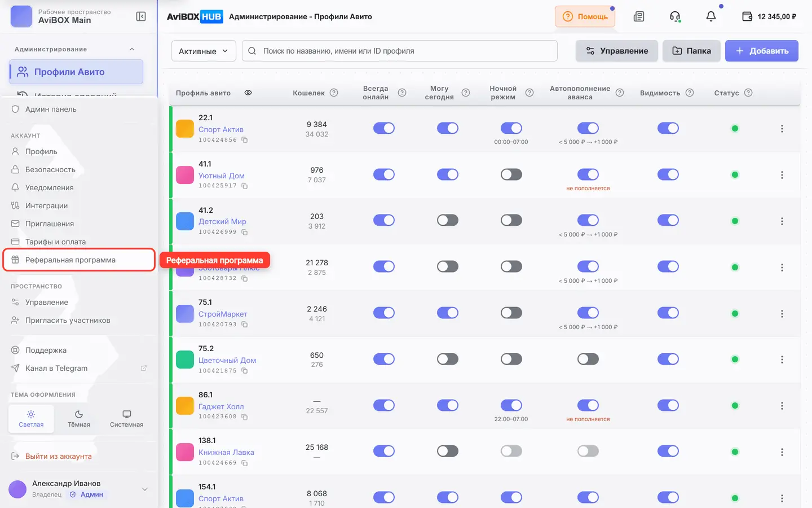The width and height of the screenshot is (812, 508).
Task: Expand the Александр Иванов account menu
Action: [145, 489]
